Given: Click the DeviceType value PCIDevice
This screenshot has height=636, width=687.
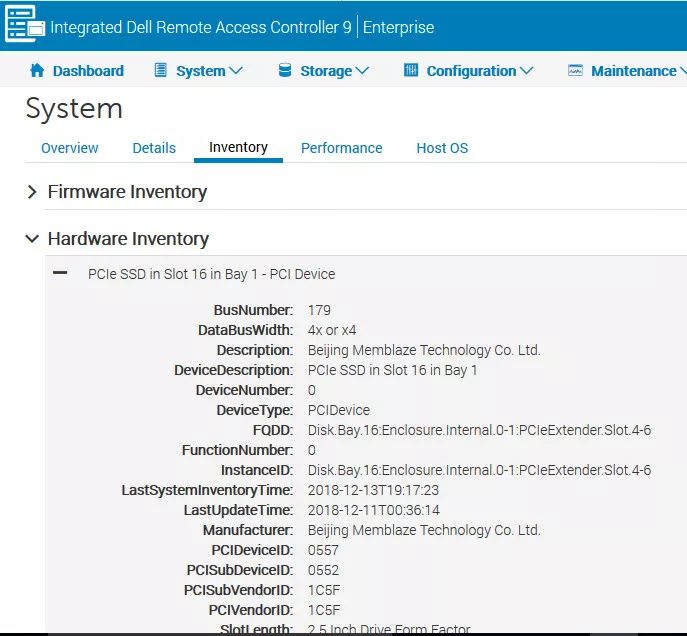Looking at the screenshot, I should [x=339, y=410].
